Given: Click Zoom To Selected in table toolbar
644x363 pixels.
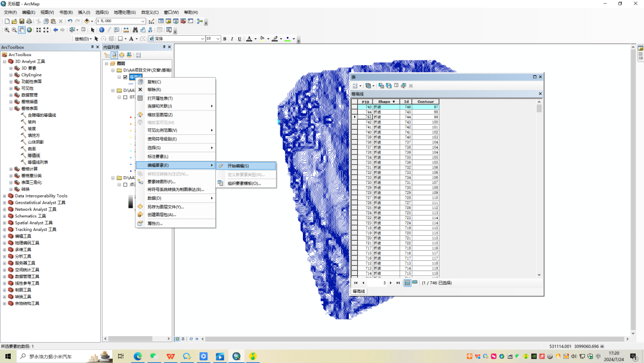Looking at the screenshot, I should tap(403, 85).
